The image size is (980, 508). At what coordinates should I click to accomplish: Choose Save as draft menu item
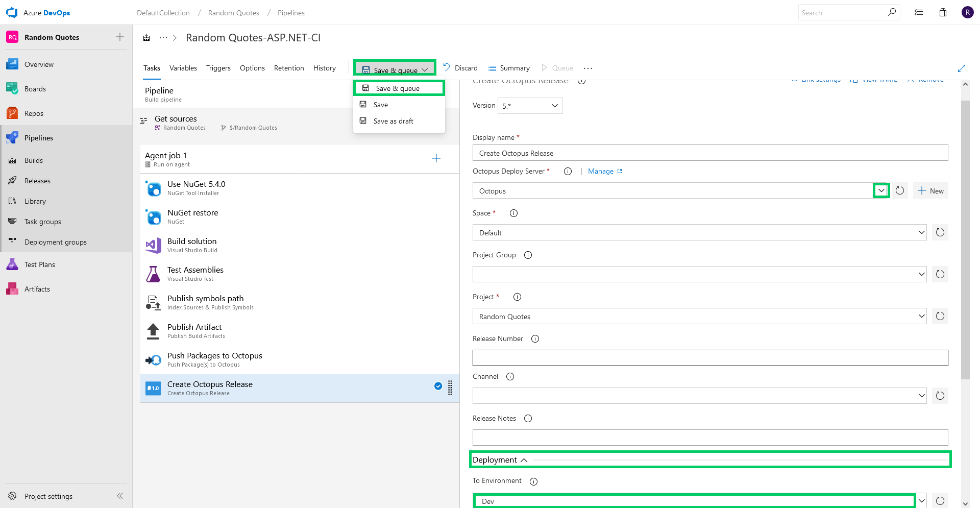[x=399, y=121]
